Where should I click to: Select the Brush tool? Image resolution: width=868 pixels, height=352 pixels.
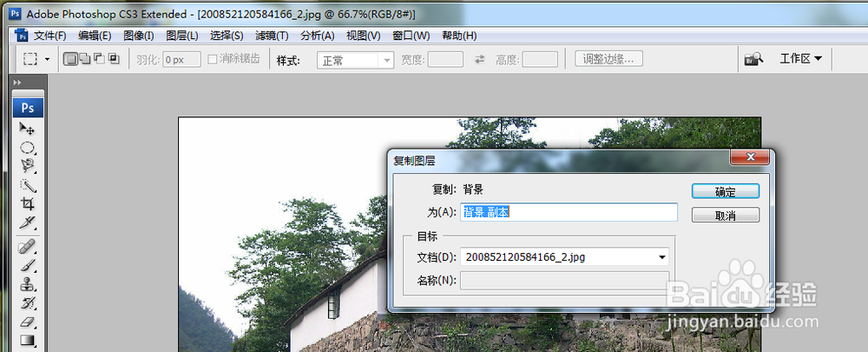point(28,265)
